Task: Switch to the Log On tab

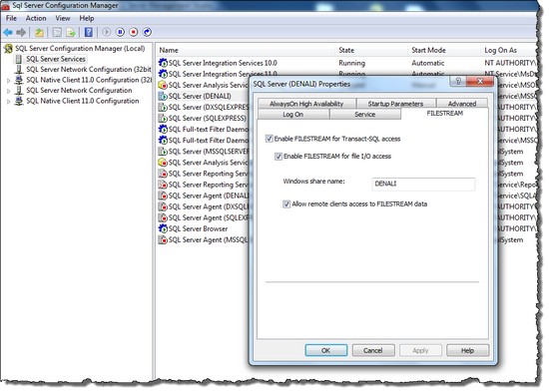Action: click(x=293, y=114)
